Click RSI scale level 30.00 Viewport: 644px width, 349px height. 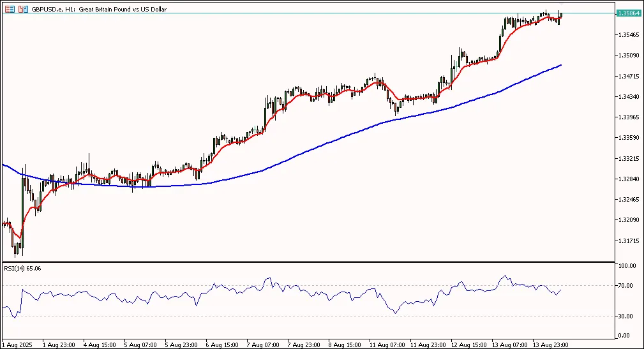[626, 316]
